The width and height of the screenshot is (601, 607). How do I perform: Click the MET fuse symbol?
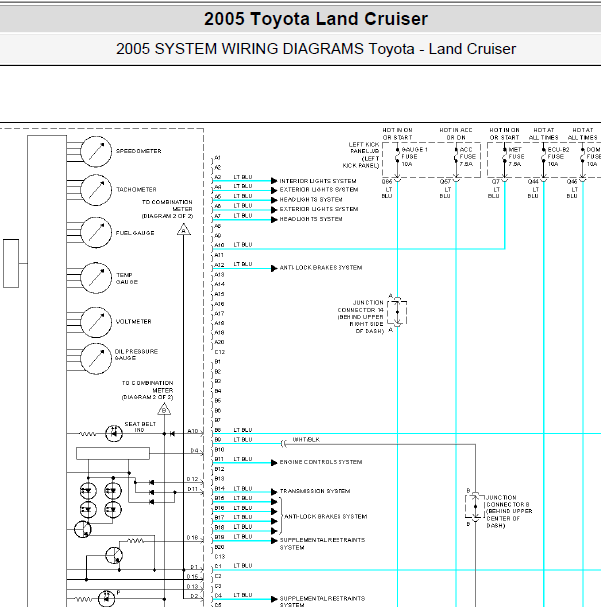tap(504, 157)
